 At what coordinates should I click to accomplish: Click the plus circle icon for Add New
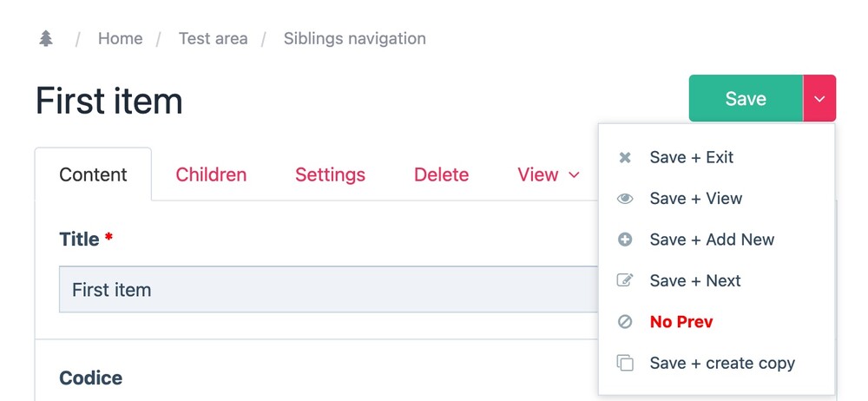tap(624, 240)
